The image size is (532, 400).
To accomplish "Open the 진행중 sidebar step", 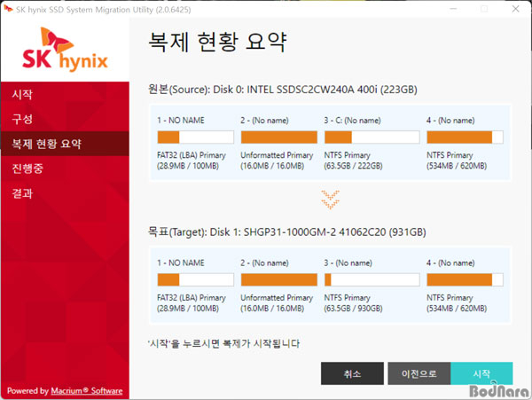I will pos(27,169).
